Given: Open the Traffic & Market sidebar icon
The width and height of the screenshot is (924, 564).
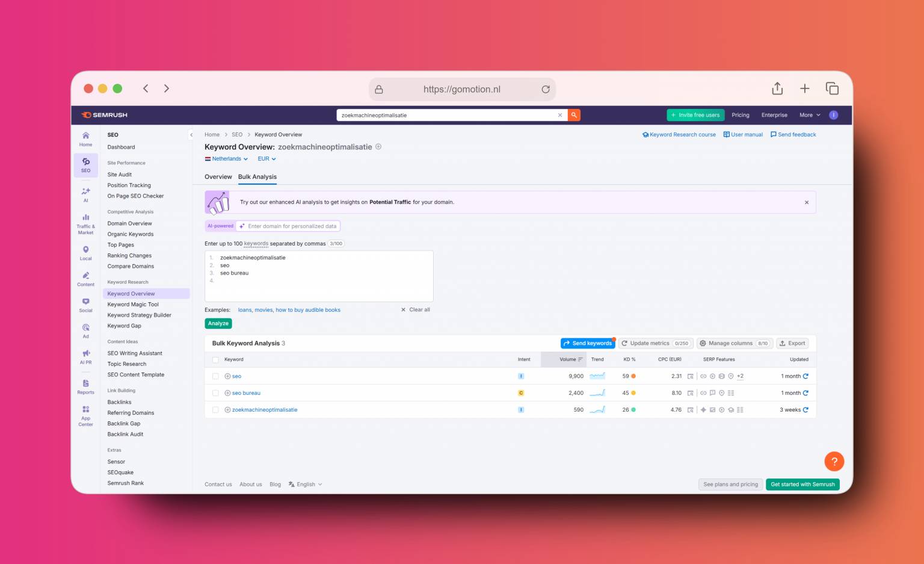Looking at the screenshot, I should pyautogui.click(x=85, y=223).
